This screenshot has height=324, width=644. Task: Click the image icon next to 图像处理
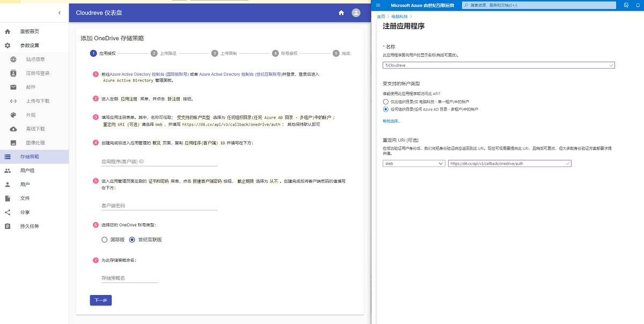14,143
